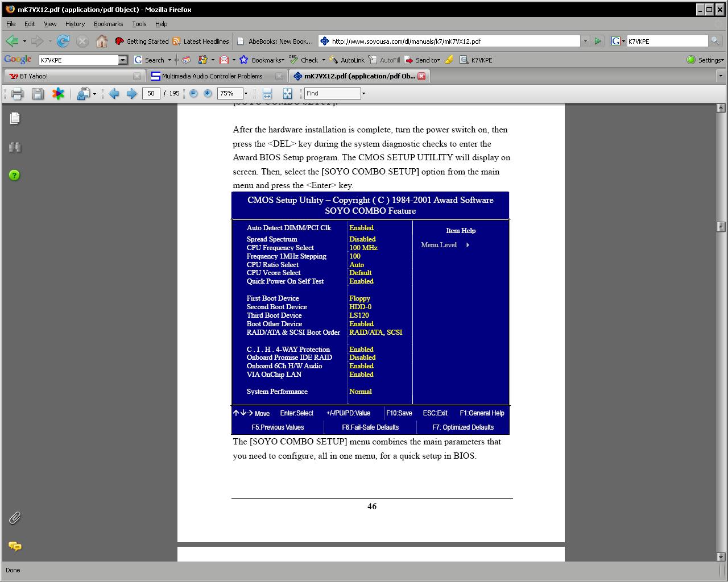Click the vertical scrollbar thumb
Image resolution: width=728 pixels, height=582 pixels.
(721, 227)
